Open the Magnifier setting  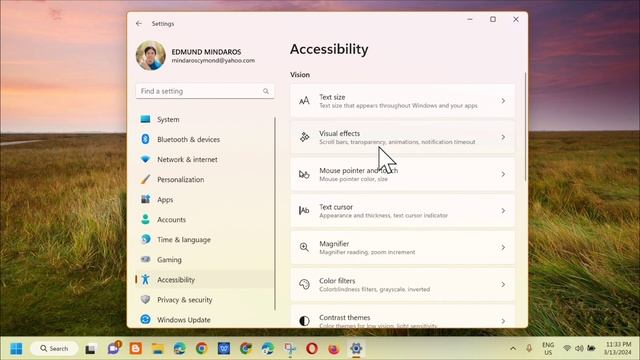pyautogui.click(x=402, y=247)
